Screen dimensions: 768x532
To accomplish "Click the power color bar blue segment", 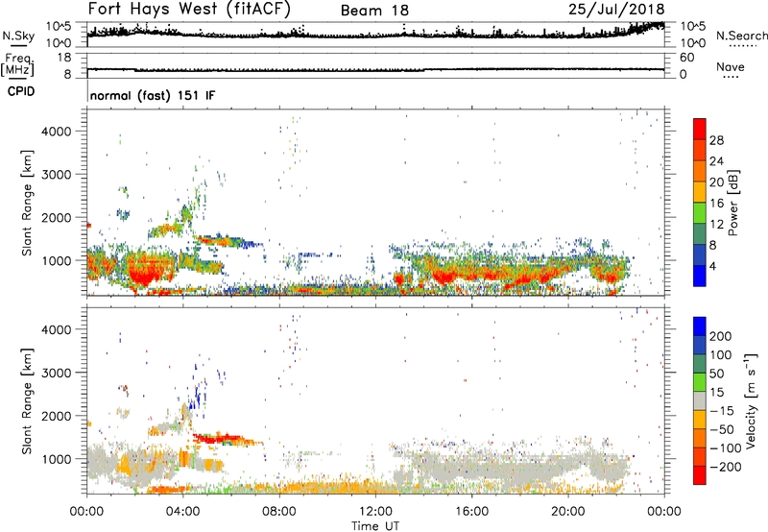I will (x=700, y=276).
